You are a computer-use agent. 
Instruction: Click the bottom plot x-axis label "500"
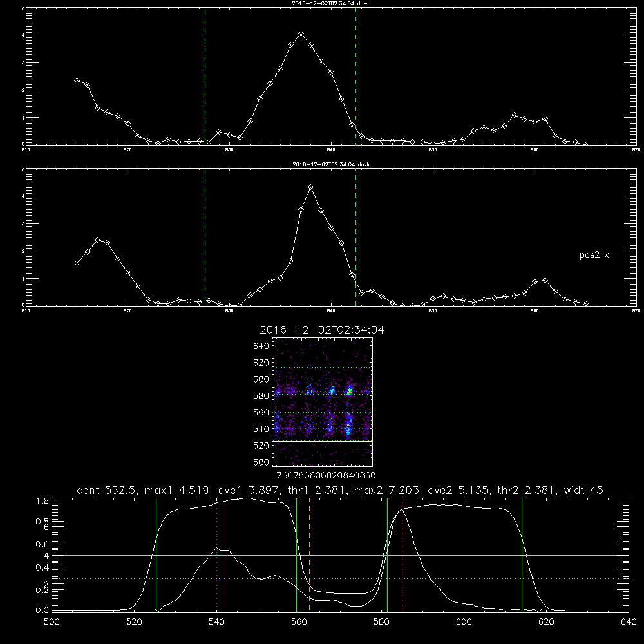(52, 622)
